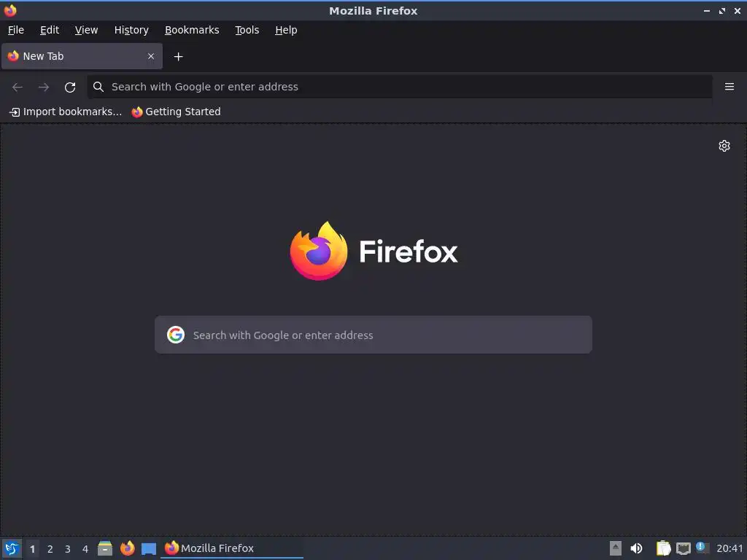The width and height of the screenshot is (747, 560).
Task: Click show desktop icon on taskbar
Action: pyautogui.click(x=149, y=548)
